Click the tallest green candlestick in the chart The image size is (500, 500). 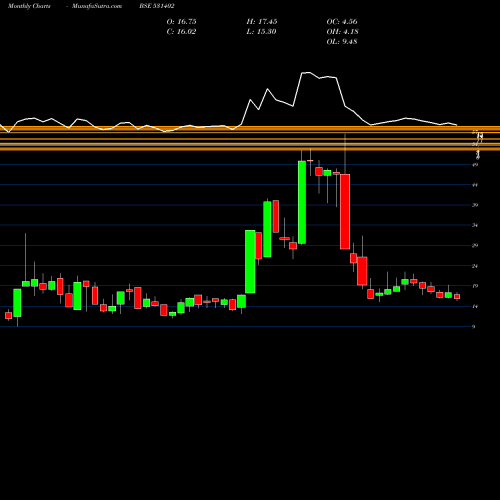pyautogui.click(x=302, y=202)
